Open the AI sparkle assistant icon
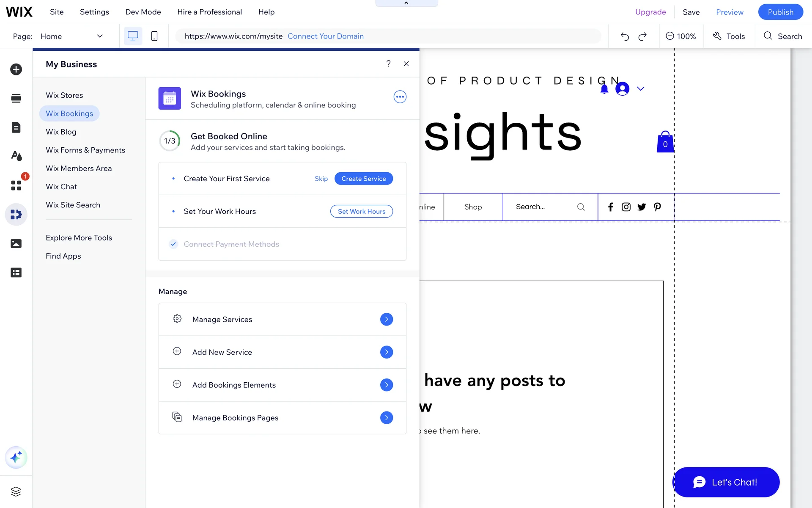Screen dimensions: 812x508 (16, 458)
